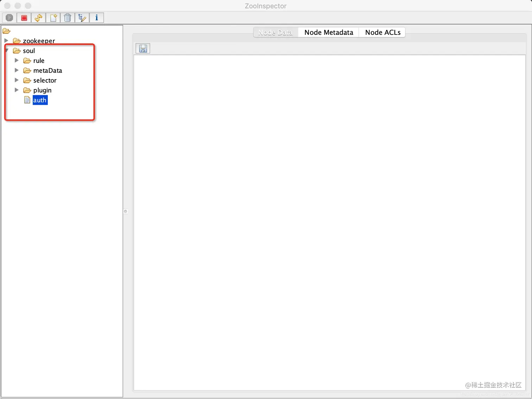This screenshot has height=399, width=532.
Task: Click inside the node data text area
Action: (x=330, y=222)
